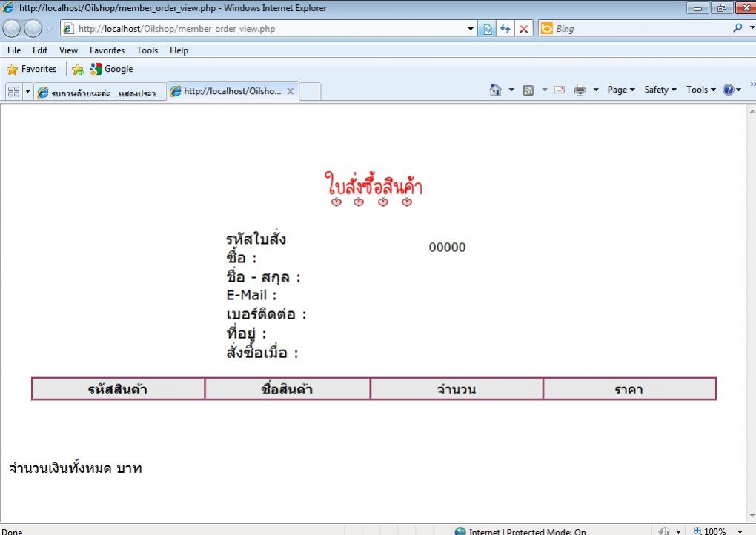The width and height of the screenshot is (756, 535).
Task: Toggle Compatibility View icon
Action: [x=487, y=29]
